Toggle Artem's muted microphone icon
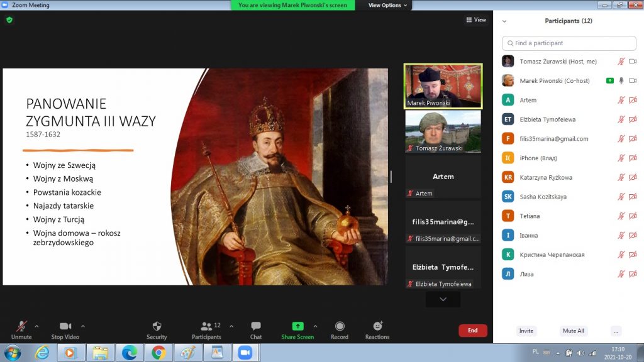 (x=621, y=100)
